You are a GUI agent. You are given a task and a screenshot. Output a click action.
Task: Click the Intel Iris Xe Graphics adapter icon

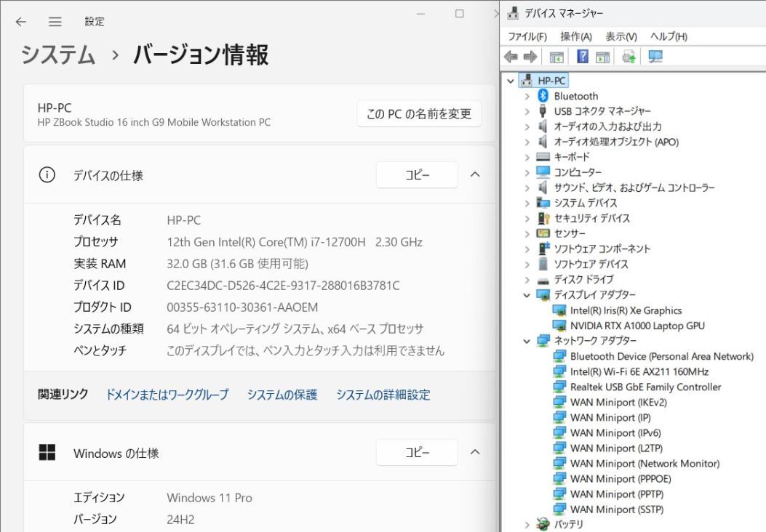click(559, 310)
